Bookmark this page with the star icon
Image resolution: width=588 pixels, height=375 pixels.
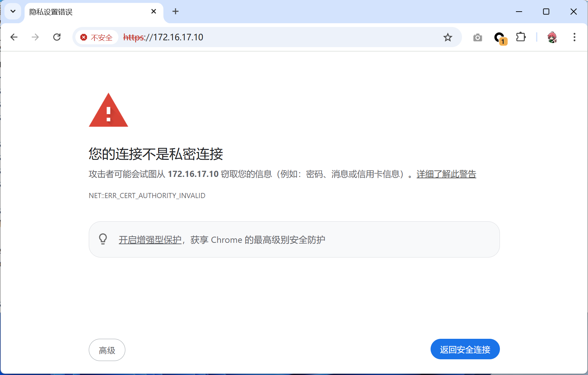pyautogui.click(x=448, y=37)
